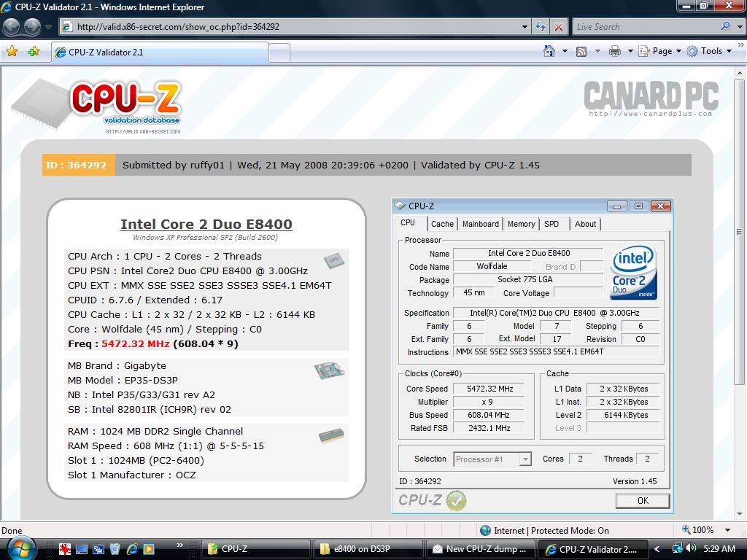Click the browser Back arrow button
This screenshot has height=560, width=747.
pos(12,27)
